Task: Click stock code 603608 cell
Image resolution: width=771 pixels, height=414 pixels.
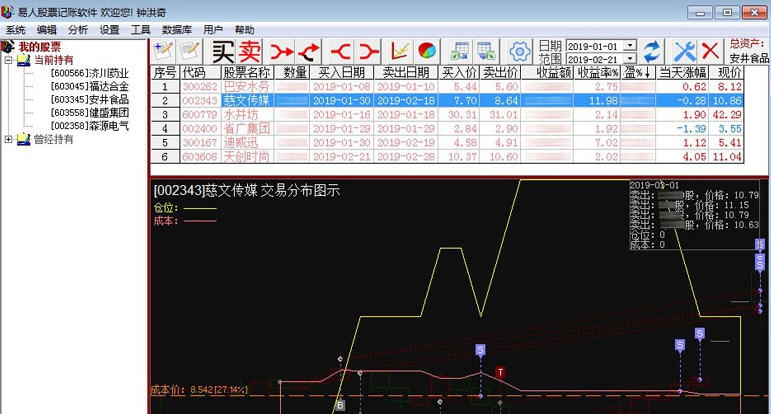Action: tap(200, 157)
